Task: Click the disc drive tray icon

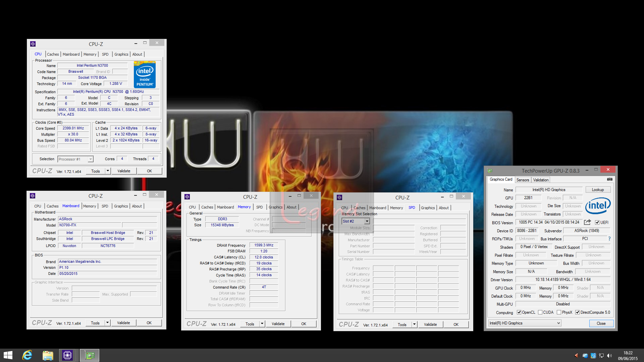Action: [x=585, y=356]
